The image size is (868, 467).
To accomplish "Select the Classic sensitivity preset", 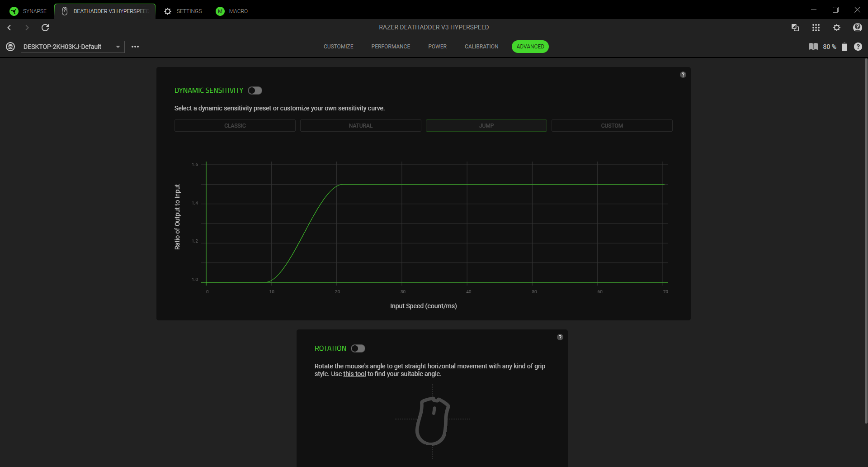I will tap(235, 125).
